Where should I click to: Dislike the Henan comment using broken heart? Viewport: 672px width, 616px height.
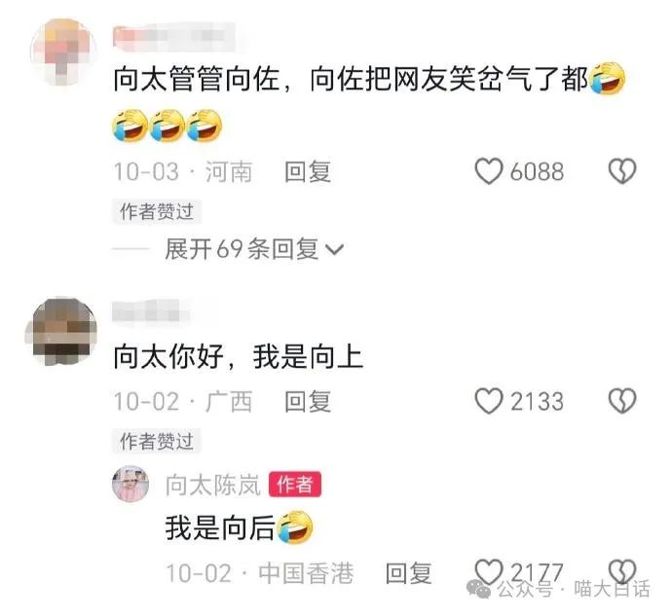click(622, 171)
